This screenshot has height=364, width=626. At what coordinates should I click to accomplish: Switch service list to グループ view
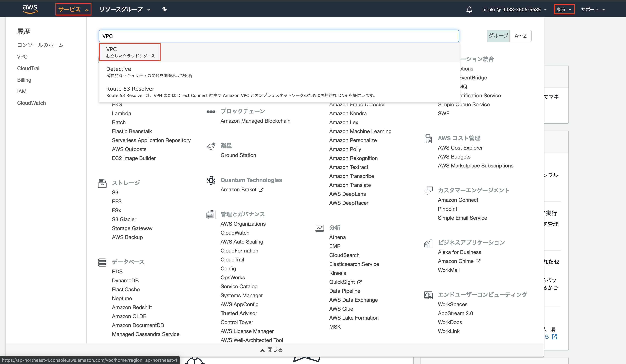point(498,36)
